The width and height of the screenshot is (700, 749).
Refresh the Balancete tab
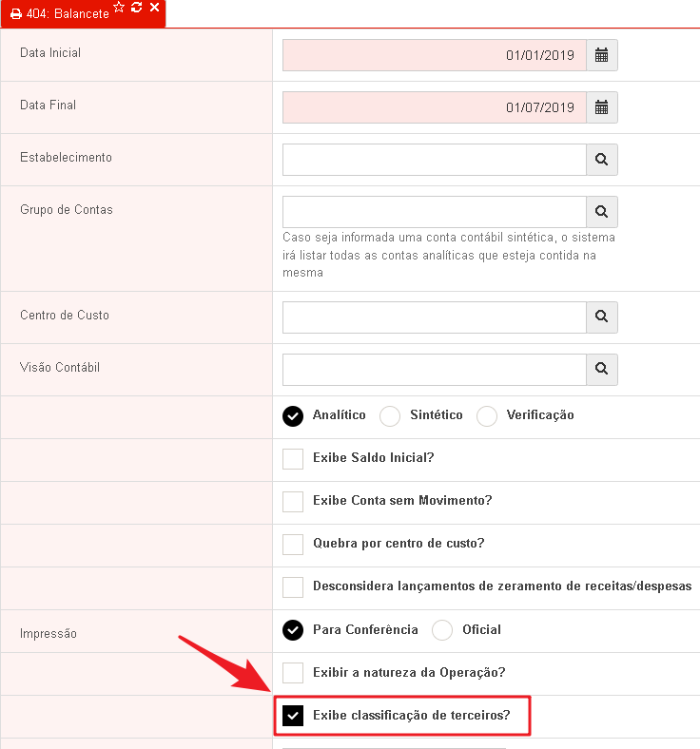click(x=137, y=8)
